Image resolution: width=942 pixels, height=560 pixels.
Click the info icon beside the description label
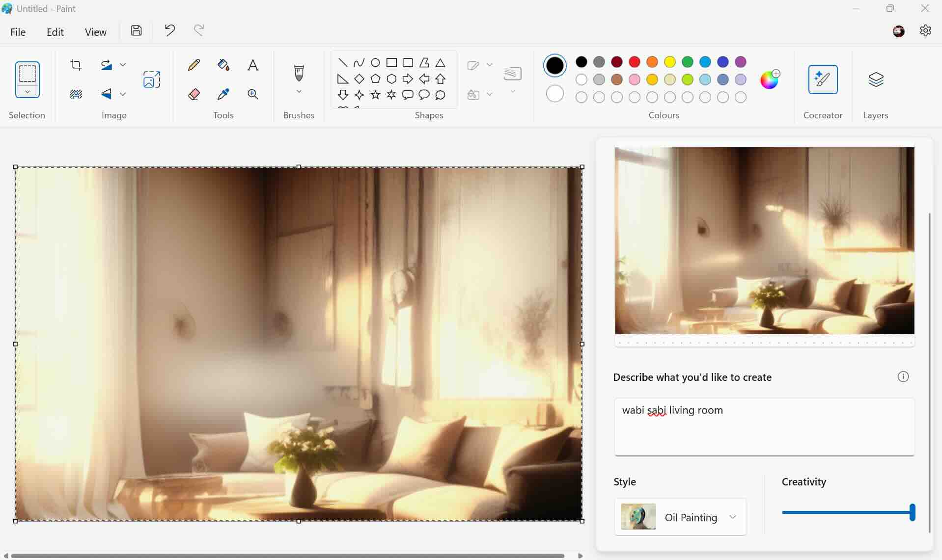coord(903,376)
